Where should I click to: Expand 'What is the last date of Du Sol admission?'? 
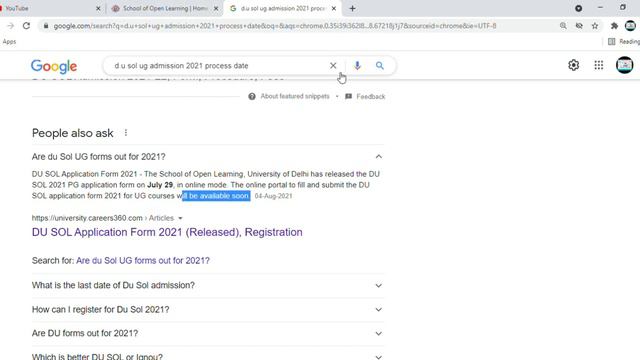pos(207,285)
